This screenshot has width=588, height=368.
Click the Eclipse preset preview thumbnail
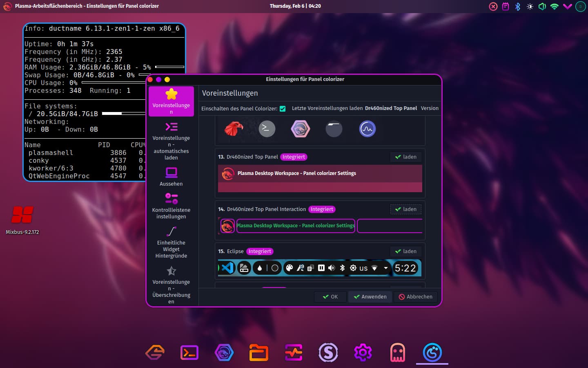[320, 268]
